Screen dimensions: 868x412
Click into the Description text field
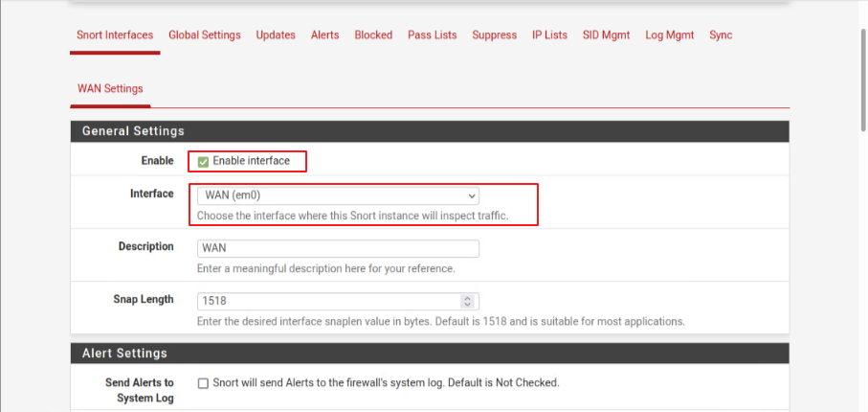point(337,248)
